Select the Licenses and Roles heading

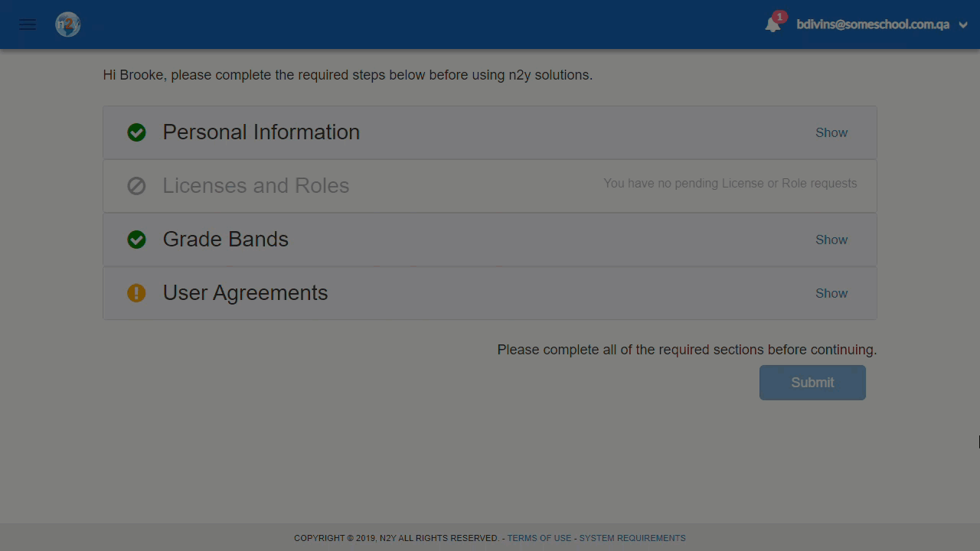(x=256, y=185)
